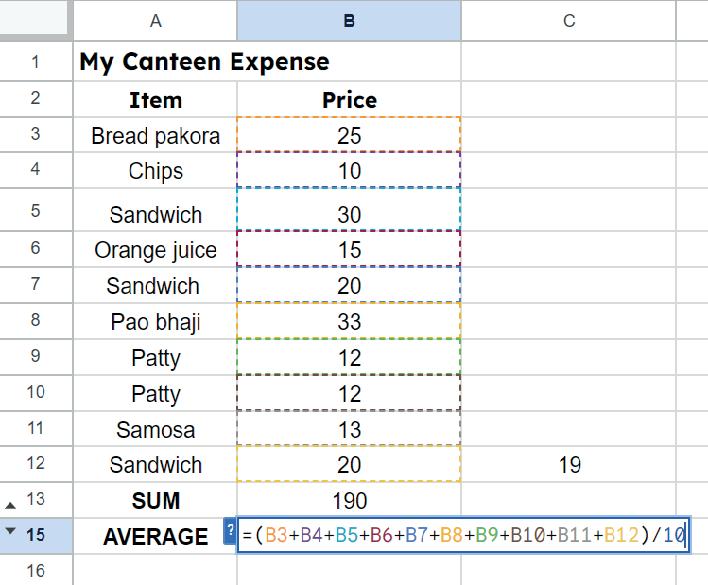
Task: Select column B header
Action: click(348, 20)
